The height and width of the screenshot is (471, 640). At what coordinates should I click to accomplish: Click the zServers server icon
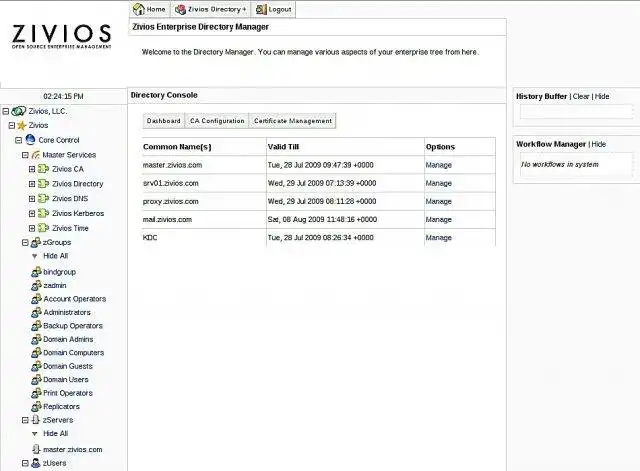36,420
